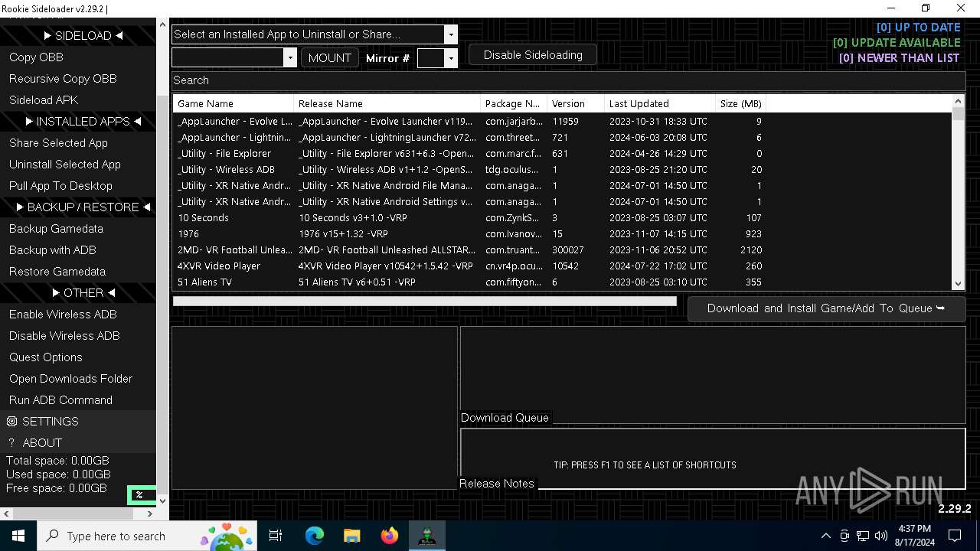Viewport: 980px width, 551px height.
Task: Click Disable Sideloading button
Action: [x=533, y=55]
